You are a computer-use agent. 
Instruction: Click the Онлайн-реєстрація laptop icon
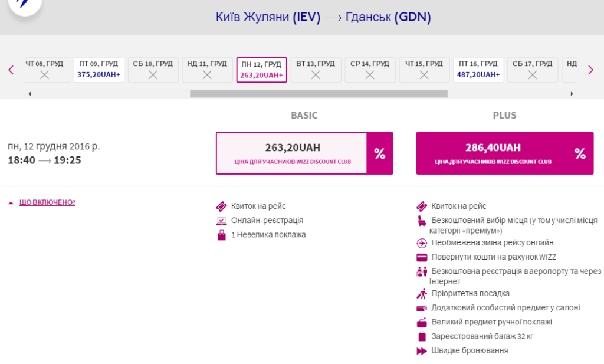pos(222,221)
